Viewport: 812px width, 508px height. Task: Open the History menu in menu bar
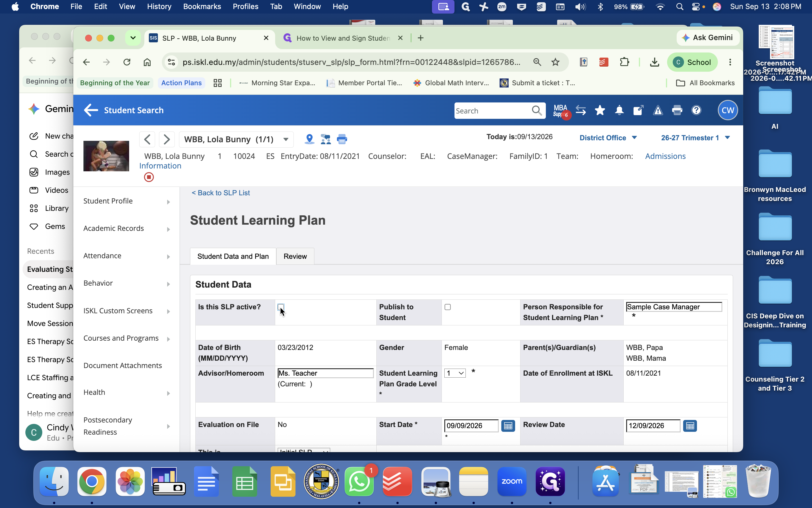(159, 7)
